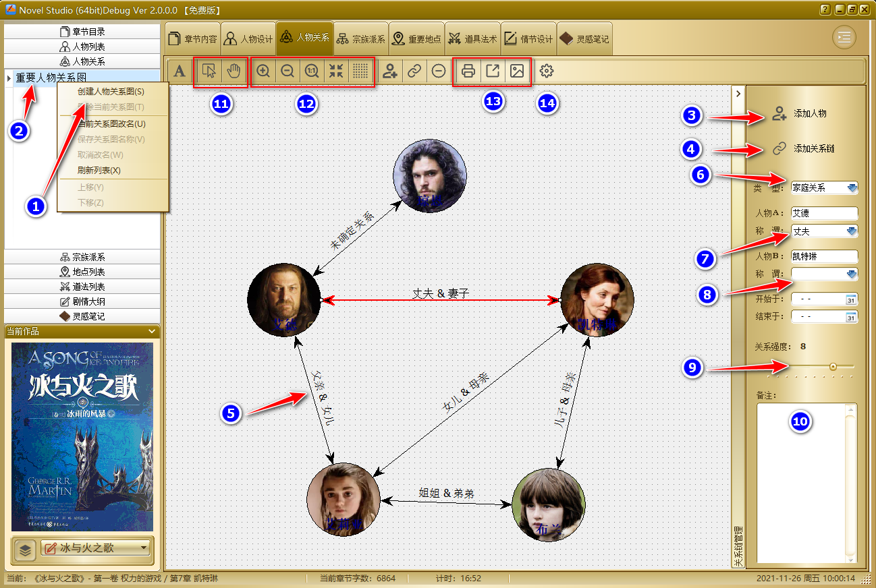Click the help question mark in title bar
Viewport: 876px width, 588px height.
pos(825,10)
